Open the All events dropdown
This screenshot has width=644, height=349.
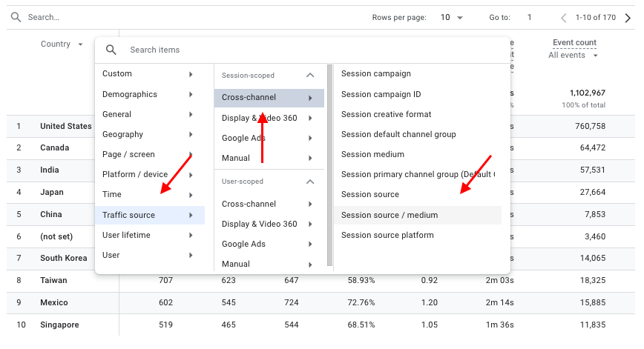[x=574, y=56]
